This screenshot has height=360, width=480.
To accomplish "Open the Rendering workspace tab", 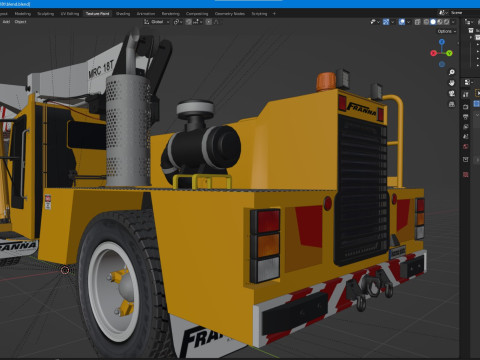I will 171,14.
